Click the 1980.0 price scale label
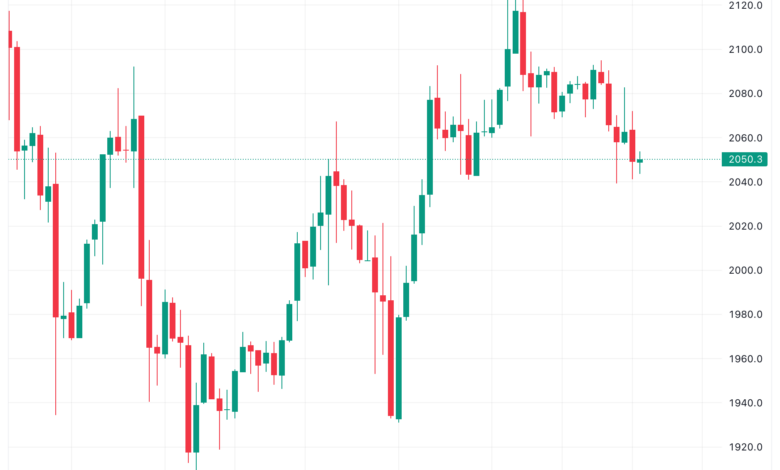Image resolution: width=780 pixels, height=470 pixels. [745, 314]
